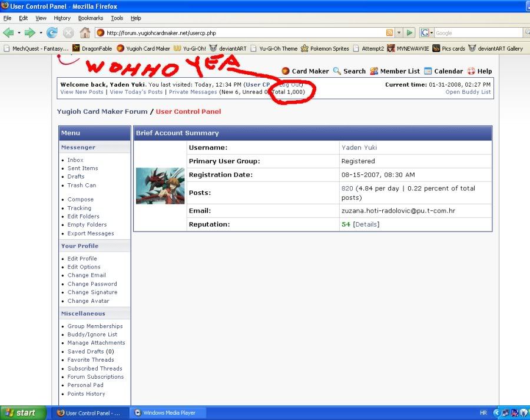Open the Tools menu
Screen dimensions: 530x420
point(117,18)
